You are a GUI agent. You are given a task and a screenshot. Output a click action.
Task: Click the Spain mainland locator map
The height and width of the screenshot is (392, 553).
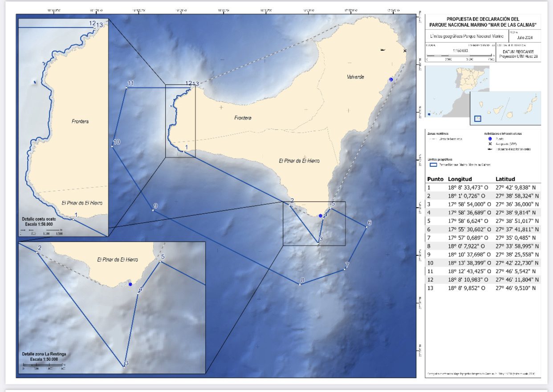click(457, 92)
